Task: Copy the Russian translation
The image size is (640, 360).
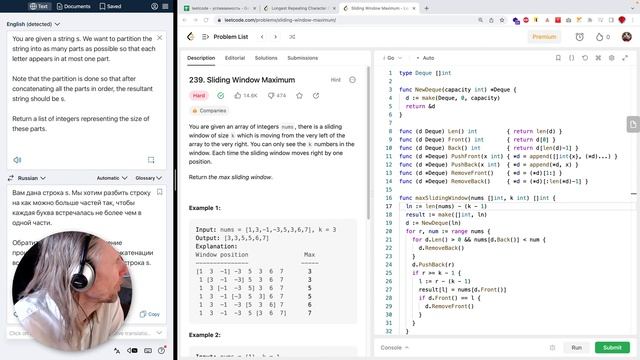Action: pyautogui.click(x=150, y=314)
